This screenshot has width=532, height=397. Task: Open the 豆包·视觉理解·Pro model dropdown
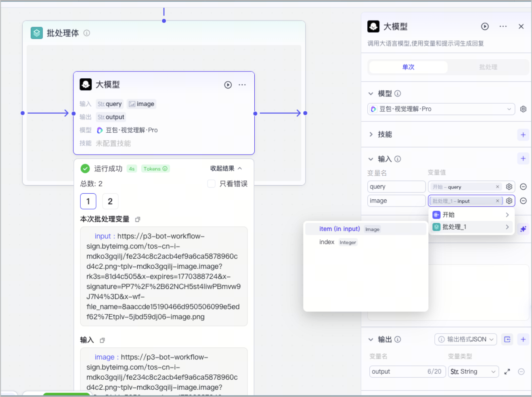[x=441, y=109]
